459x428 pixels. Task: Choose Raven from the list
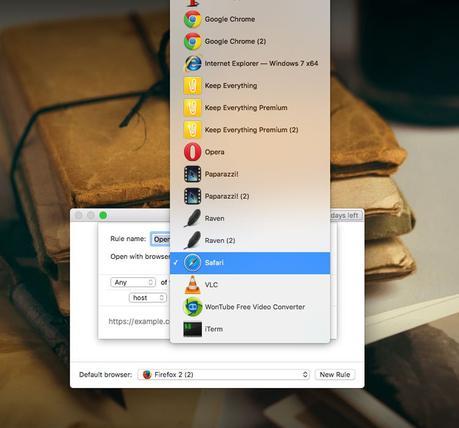(250, 218)
